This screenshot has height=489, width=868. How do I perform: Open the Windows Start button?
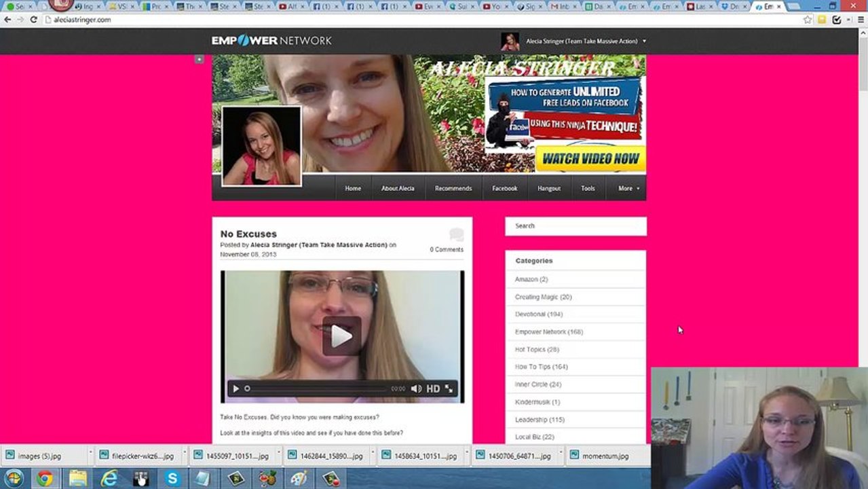point(14,479)
